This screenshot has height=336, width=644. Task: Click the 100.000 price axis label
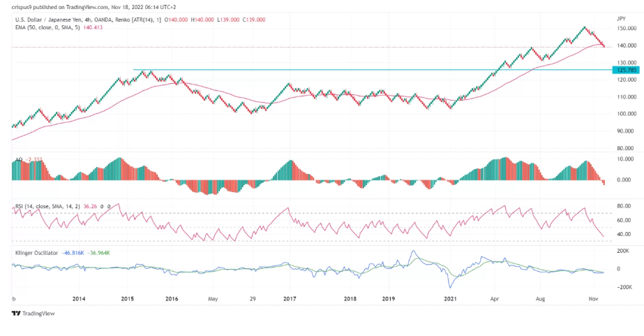[x=624, y=114]
